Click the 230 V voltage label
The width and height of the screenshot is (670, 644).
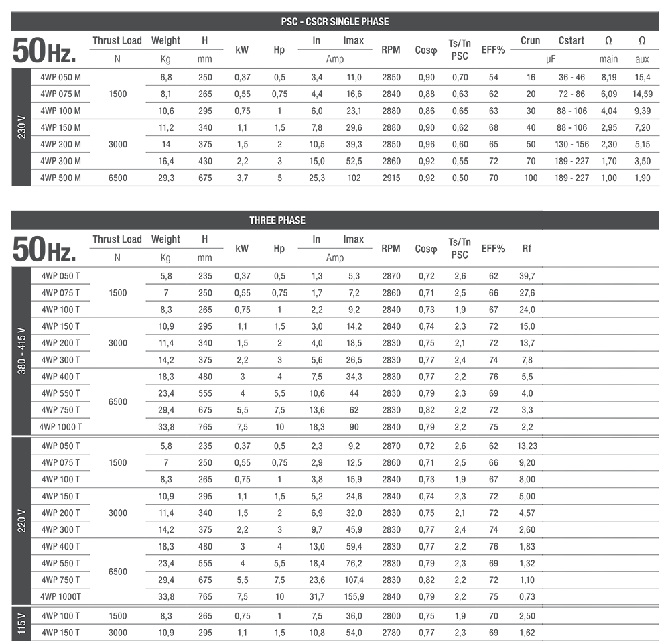point(22,127)
